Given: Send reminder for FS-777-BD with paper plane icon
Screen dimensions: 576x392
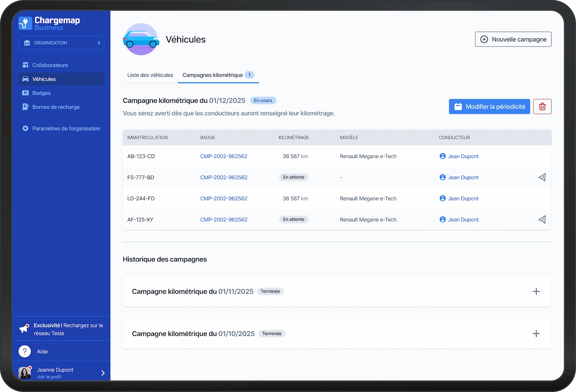Looking at the screenshot, I should [x=542, y=177].
